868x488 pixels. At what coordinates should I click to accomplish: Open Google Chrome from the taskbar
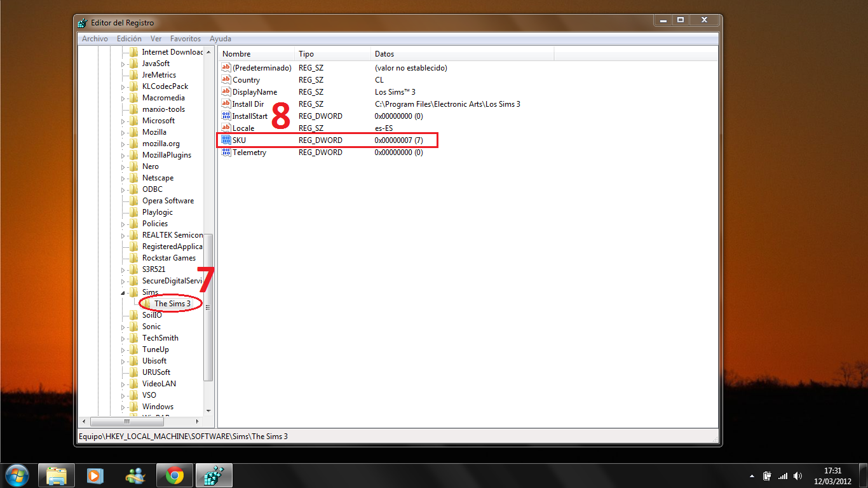coord(175,475)
